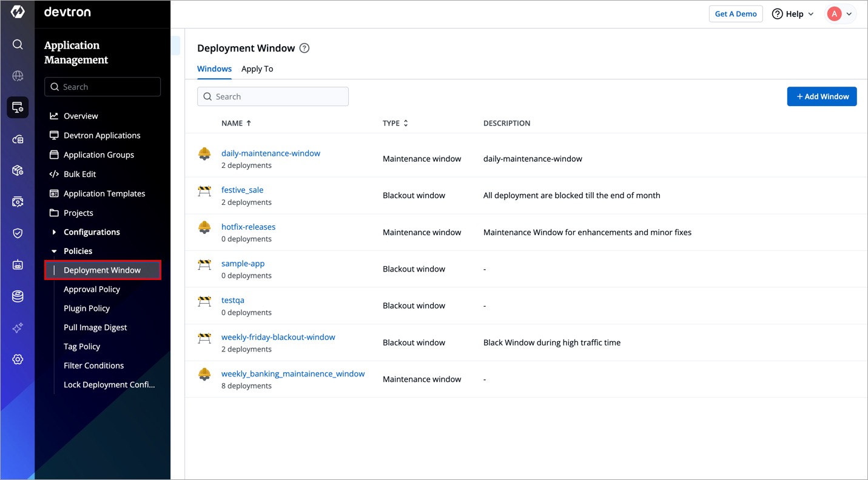Select Approval Policy in sidebar

click(92, 289)
